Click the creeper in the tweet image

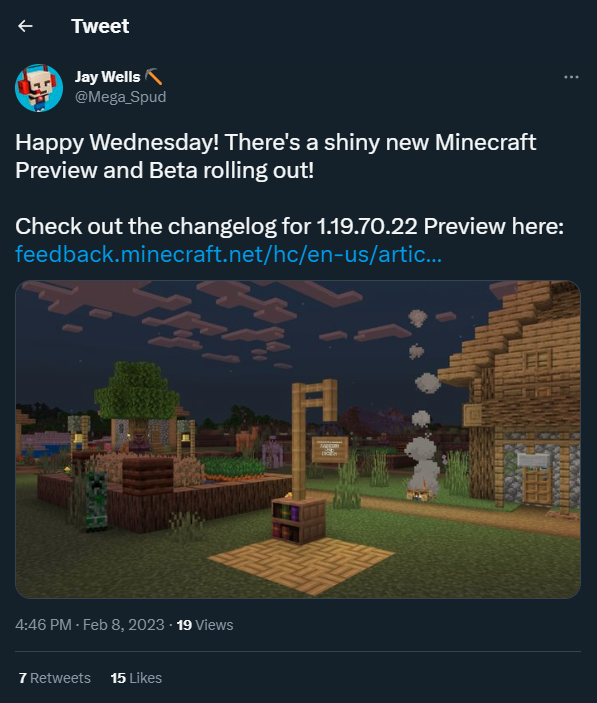tap(96, 499)
